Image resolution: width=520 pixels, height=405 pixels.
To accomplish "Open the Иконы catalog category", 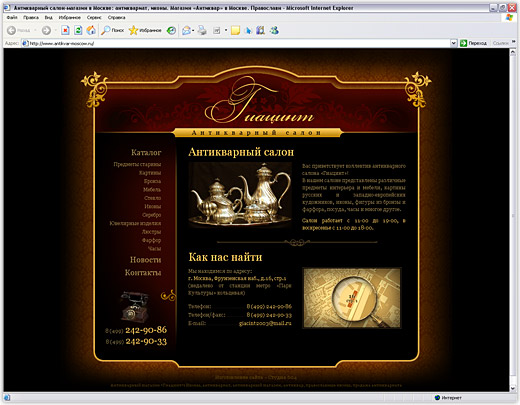I will pyautogui.click(x=153, y=206).
